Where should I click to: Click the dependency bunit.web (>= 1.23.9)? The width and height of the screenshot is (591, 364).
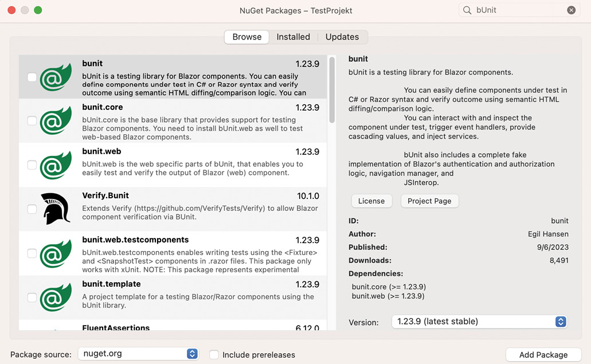[388, 296]
